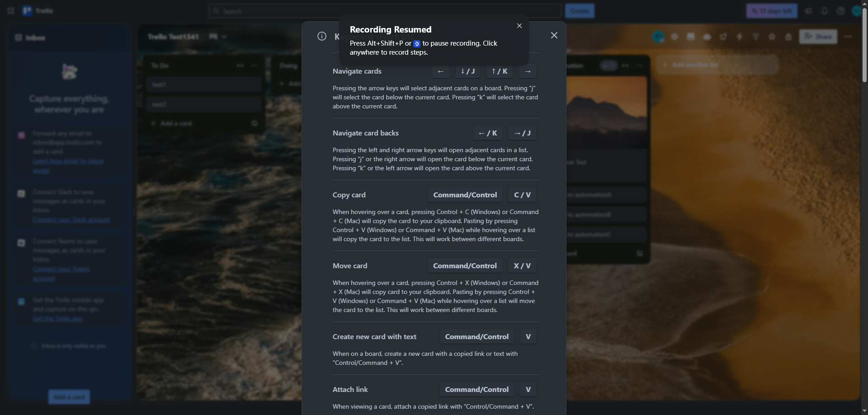This screenshot has height=415, width=868.
Task: Click Add another list
Action: click(717, 65)
